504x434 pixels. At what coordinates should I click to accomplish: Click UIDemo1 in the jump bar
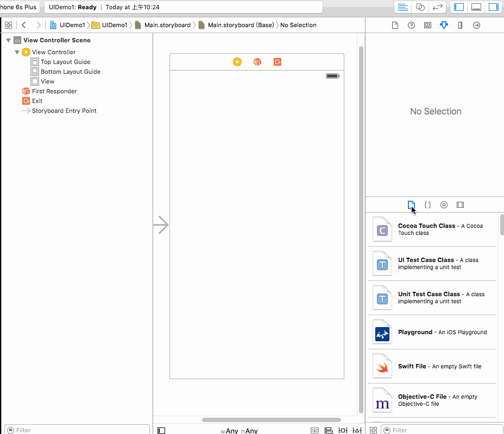coord(71,25)
